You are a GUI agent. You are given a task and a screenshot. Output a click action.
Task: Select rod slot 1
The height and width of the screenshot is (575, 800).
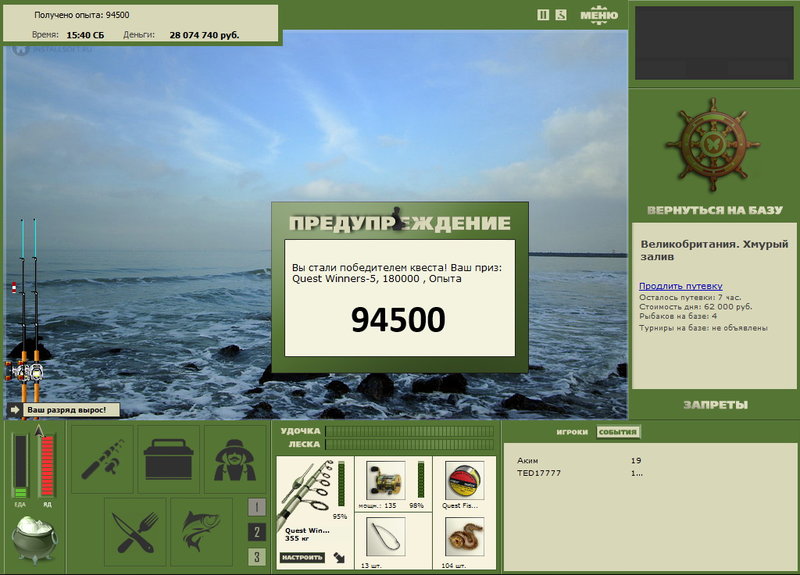click(x=257, y=507)
